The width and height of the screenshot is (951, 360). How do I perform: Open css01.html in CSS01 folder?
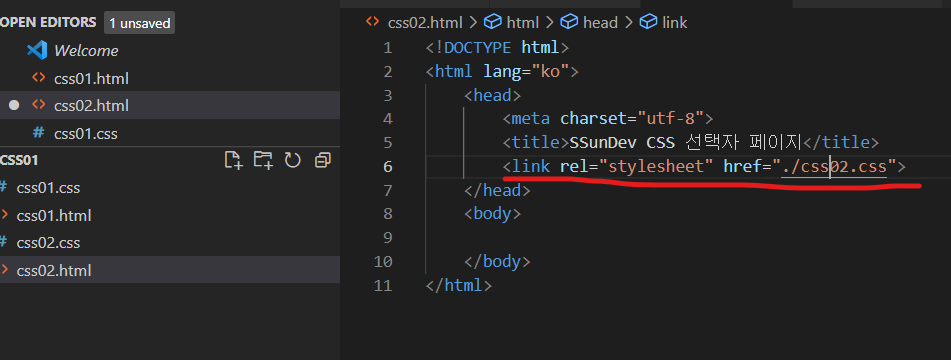[54, 216]
